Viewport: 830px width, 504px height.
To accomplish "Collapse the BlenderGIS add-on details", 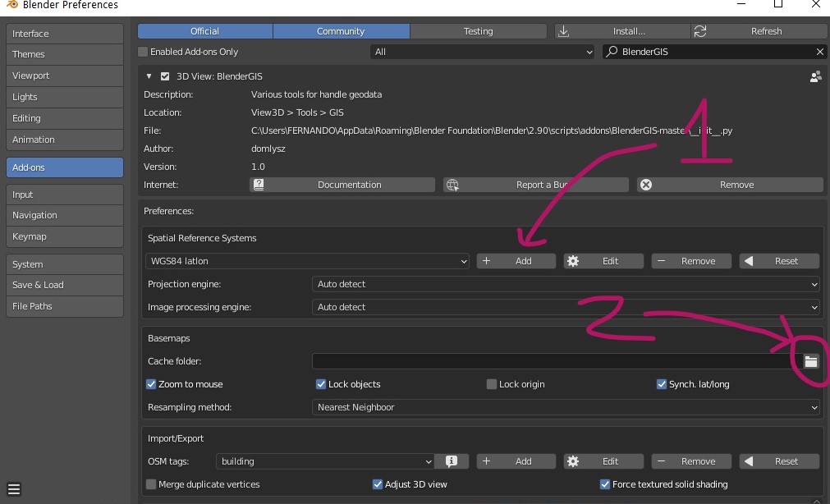I will click(149, 76).
